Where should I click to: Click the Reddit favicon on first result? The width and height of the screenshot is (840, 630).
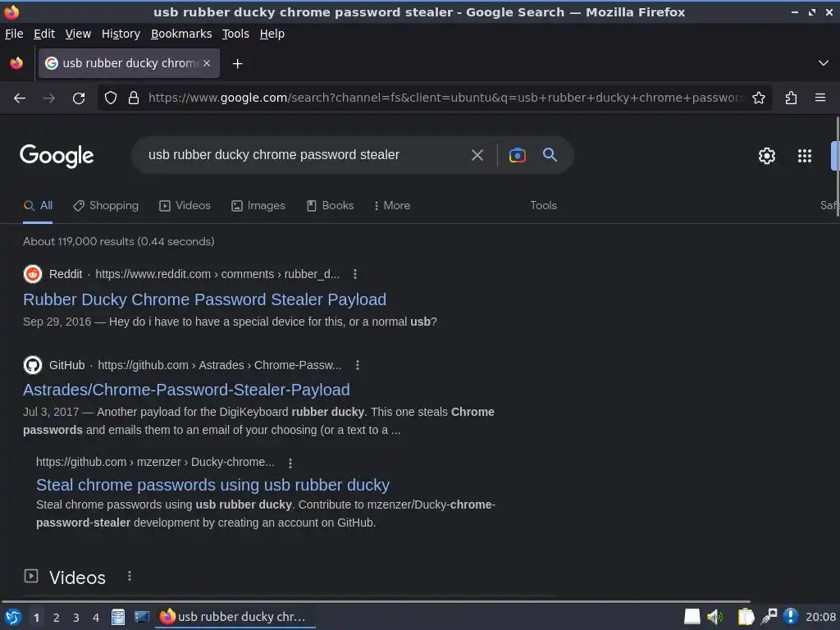[x=33, y=274]
